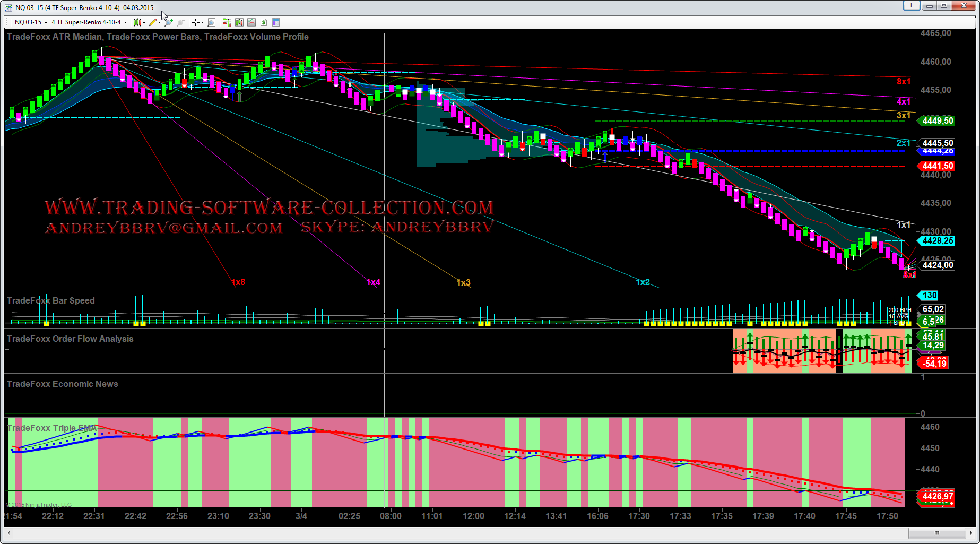980x544 pixels.
Task: Click the zoom in magnifier icon
Action: pyautogui.click(x=168, y=22)
